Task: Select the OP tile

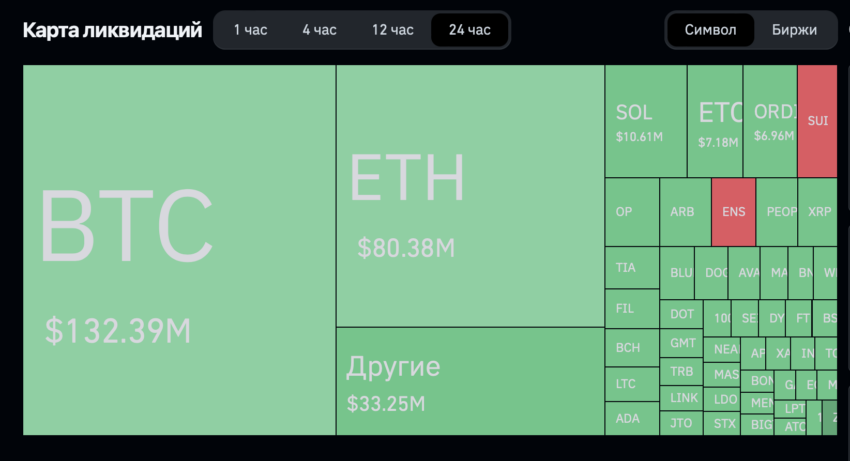Action: point(632,212)
